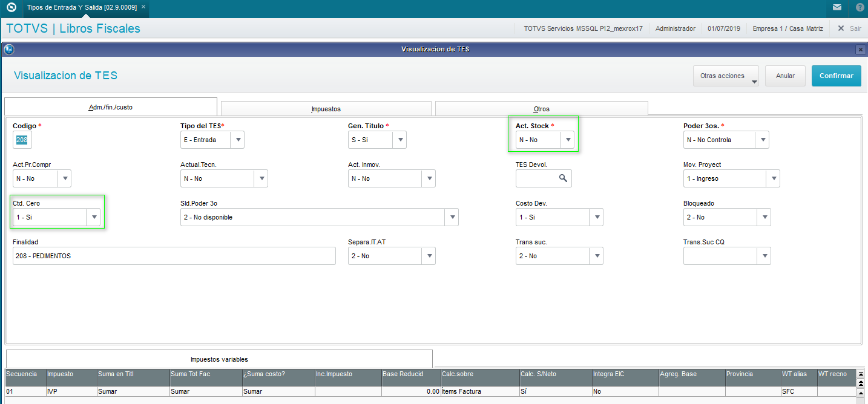868x404 pixels.
Task: Expand the Sld.Poder 3o dropdown
Action: point(452,217)
